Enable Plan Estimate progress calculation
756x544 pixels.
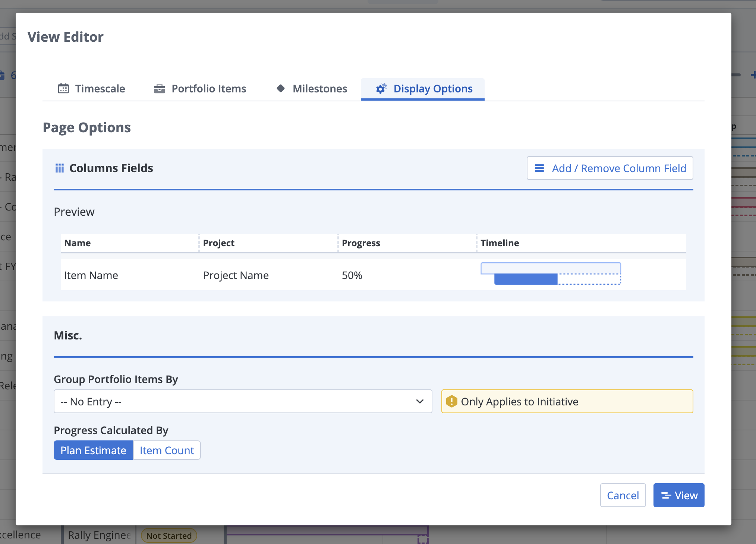93,450
